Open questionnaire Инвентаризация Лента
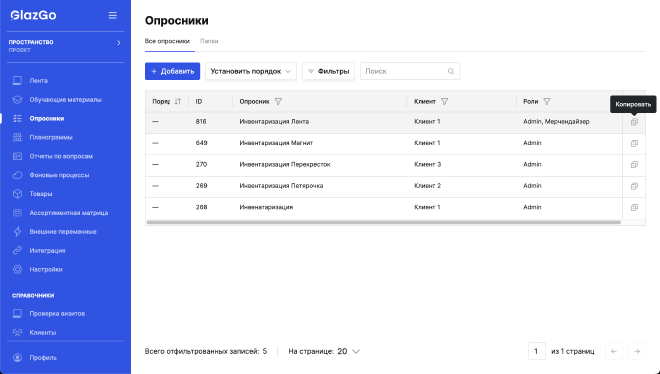Image resolution: width=660 pixels, height=374 pixels. (274, 122)
